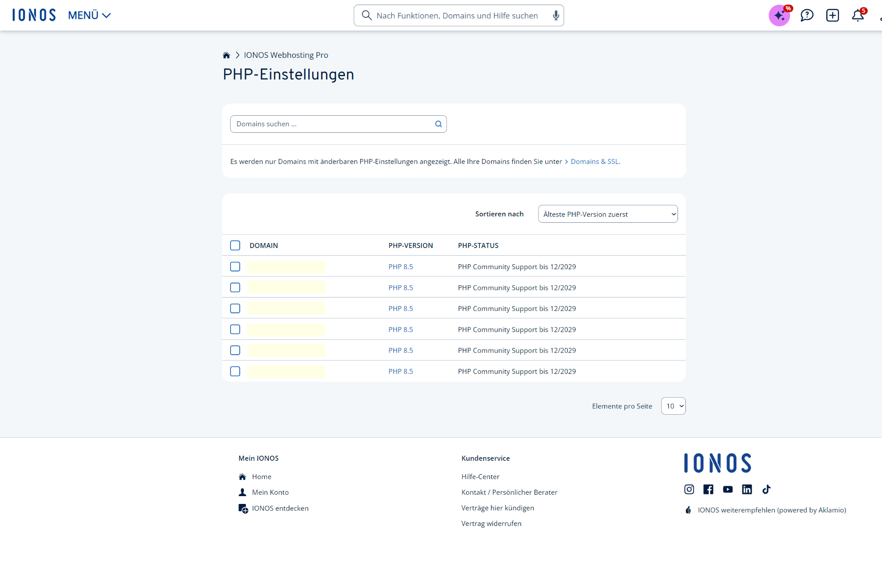The image size is (882, 588).
Task: Click the breadcrumb home icon
Action: point(226,55)
